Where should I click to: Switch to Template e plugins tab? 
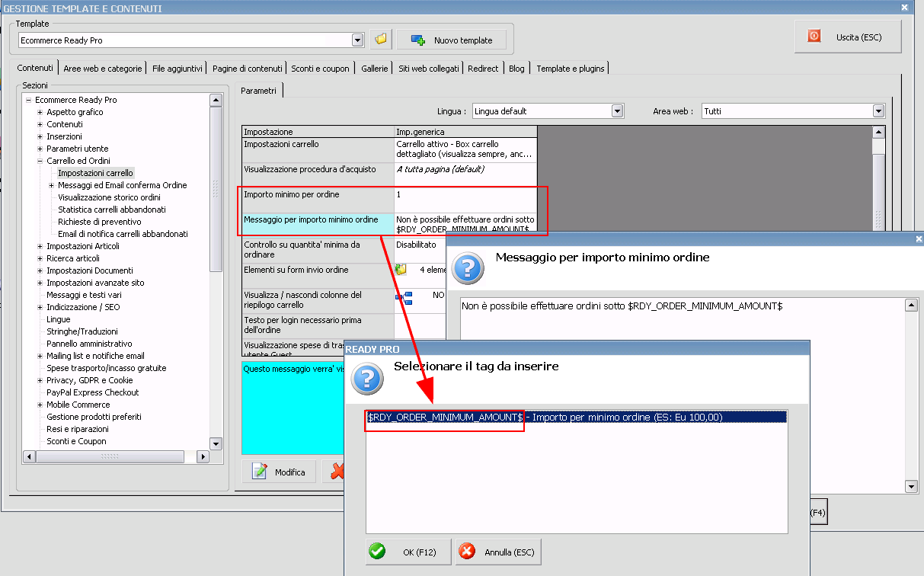pos(571,69)
